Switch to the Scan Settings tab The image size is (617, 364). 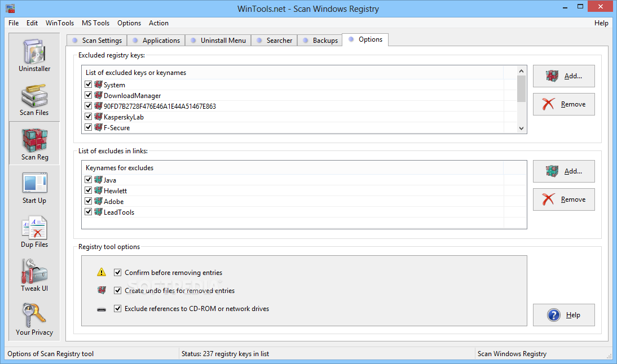pyautogui.click(x=97, y=41)
